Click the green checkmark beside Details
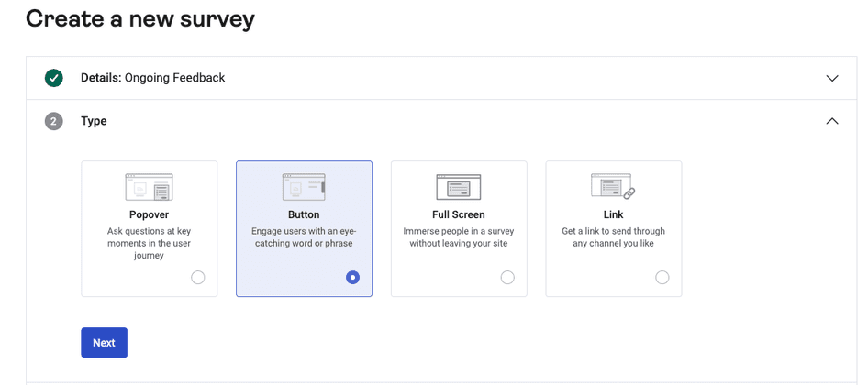868x385 pixels. (x=54, y=78)
